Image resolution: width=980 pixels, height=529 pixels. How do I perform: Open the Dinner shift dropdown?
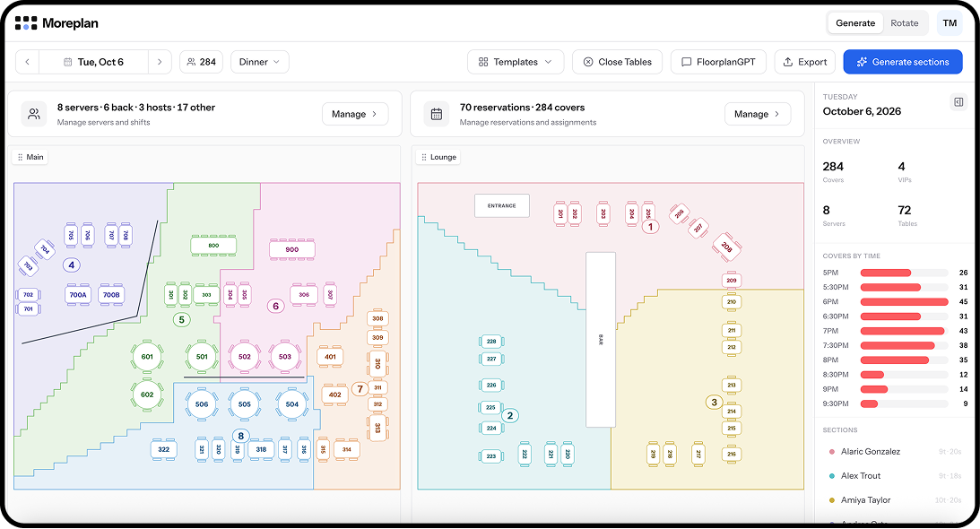(x=260, y=62)
